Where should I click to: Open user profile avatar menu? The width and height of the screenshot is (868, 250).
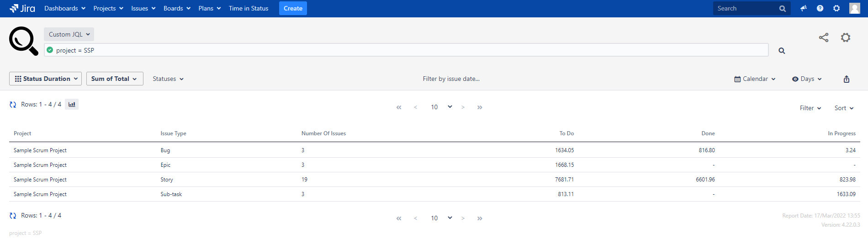[854, 8]
